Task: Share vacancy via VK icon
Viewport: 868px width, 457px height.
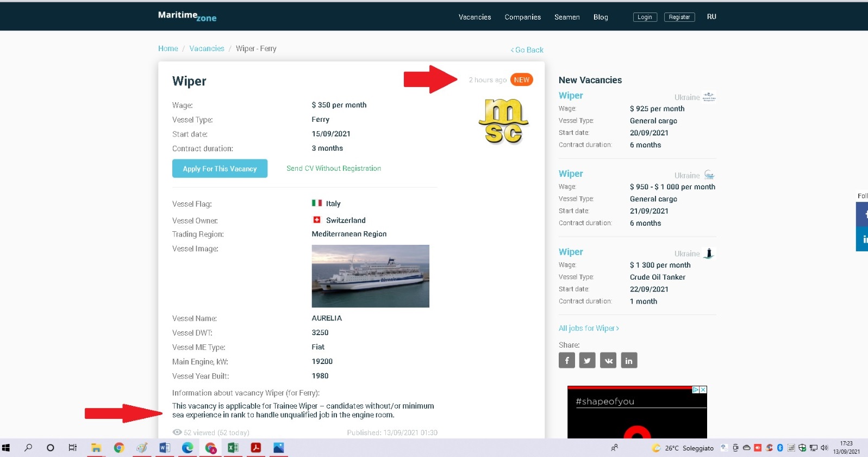Action: (608, 360)
